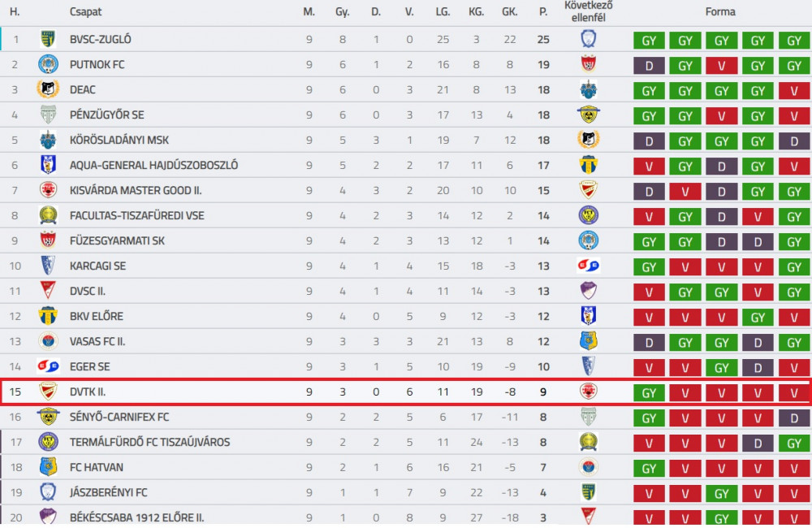Viewport: 812px width, 528px height.
Task: Click the Kisvárda Master Good II. logo
Action: pos(48,190)
